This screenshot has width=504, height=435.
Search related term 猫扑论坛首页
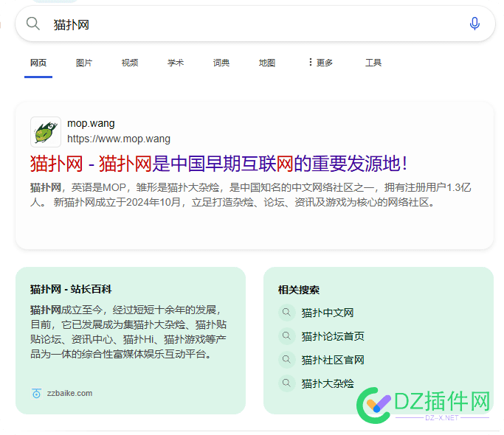333,336
